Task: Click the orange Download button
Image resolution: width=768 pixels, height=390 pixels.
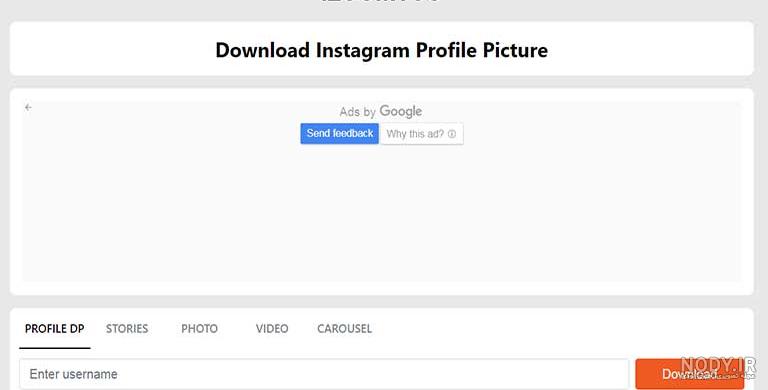Action: pos(690,374)
